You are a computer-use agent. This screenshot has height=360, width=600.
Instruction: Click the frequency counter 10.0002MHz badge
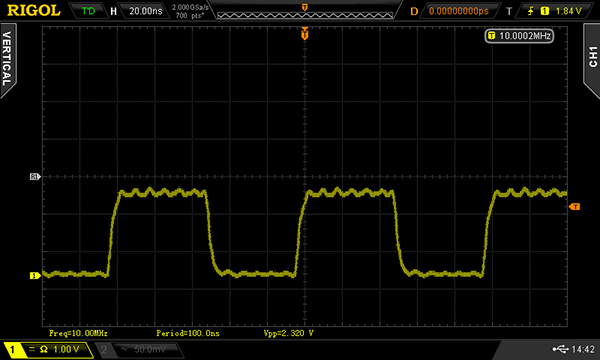(x=519, y=36)
